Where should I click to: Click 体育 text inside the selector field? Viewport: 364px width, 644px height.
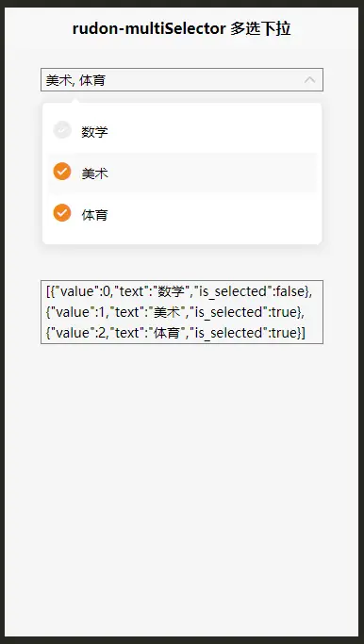pos(92,80)
